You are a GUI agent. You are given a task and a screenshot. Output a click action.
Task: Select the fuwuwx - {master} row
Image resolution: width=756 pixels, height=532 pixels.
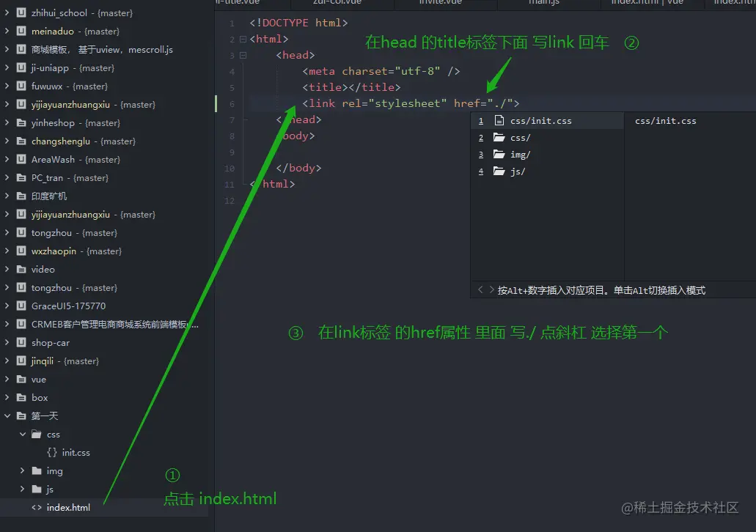(x=104, y=86)
